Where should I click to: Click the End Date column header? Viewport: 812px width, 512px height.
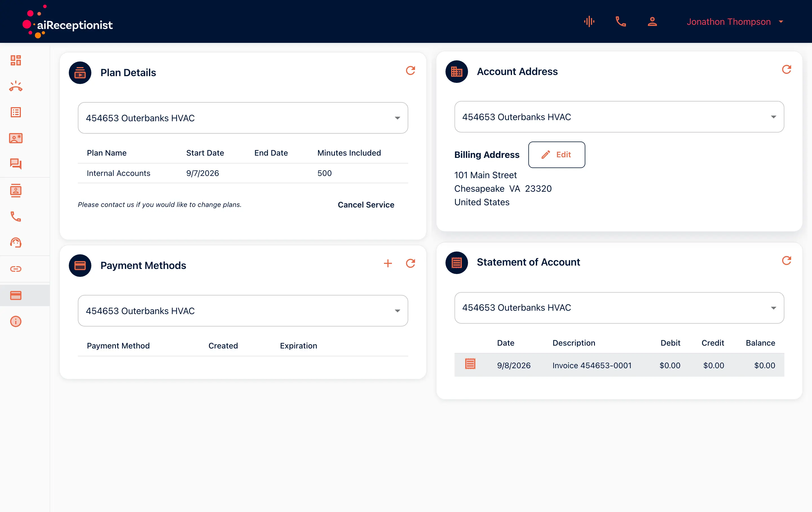[271, 153]
